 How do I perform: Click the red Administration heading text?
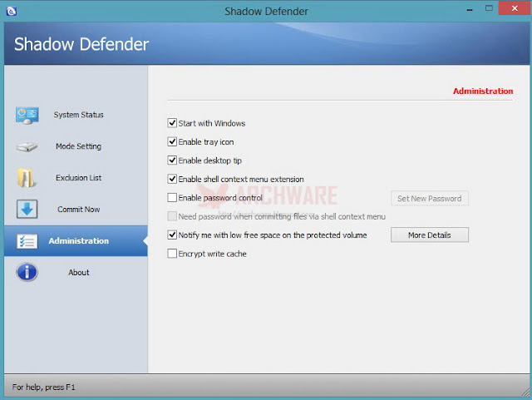pyautogui.click(x=483, y=91)
